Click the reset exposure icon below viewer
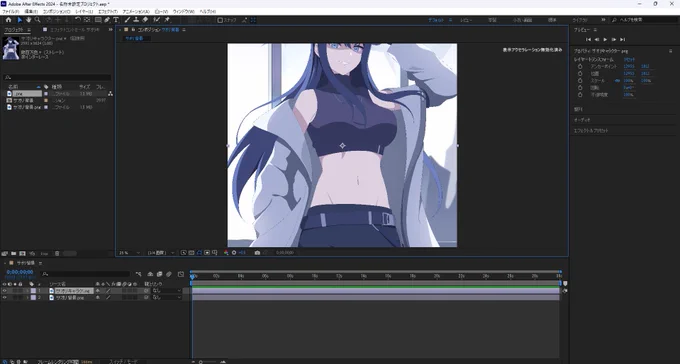The width and height of the screenshot is (680, 364). (x=234, y=253)
